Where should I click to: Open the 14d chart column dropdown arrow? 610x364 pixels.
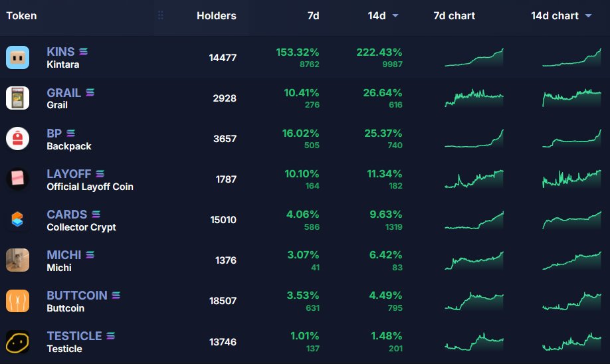pyautogui.click(x=588, y=15)
